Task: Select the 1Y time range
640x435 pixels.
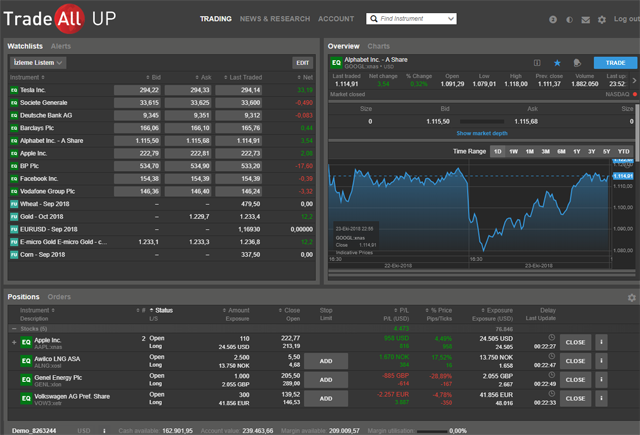Action: coord(577,151)
